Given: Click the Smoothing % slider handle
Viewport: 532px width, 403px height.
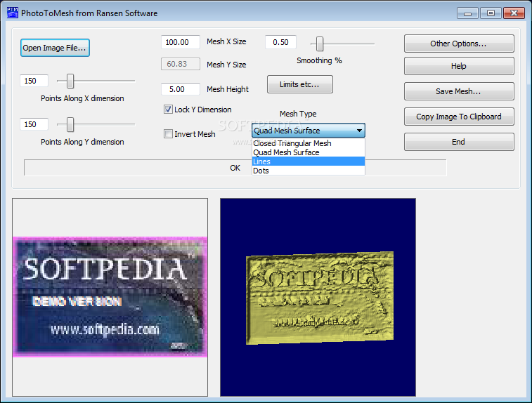Looking at the screenshot, I should tap(320, 44).
